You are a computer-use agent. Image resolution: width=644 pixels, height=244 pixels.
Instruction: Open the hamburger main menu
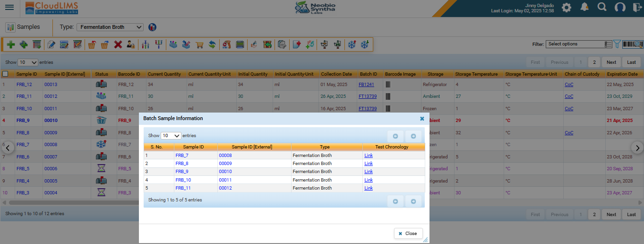click(x=9, y=8)
